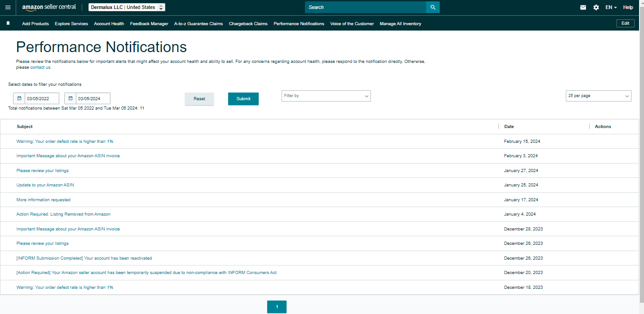Open Feedback Manager

point(149,24)
